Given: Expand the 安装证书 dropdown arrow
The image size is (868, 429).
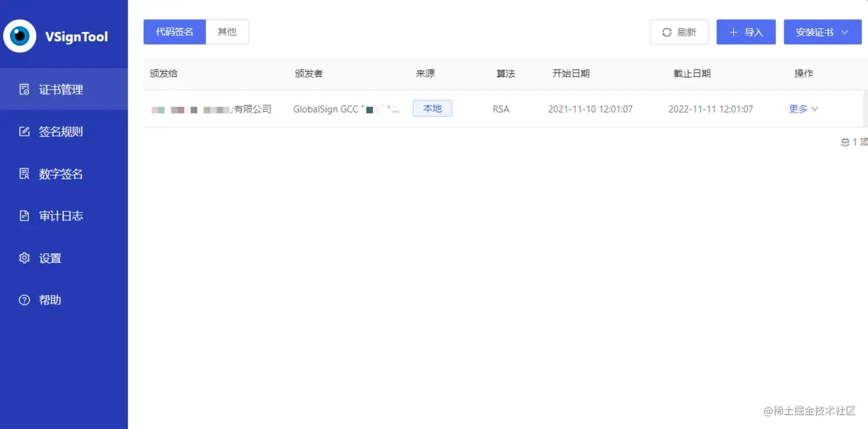Looking at the screenshot, I should pyautogui.click(x=844, y=32).
